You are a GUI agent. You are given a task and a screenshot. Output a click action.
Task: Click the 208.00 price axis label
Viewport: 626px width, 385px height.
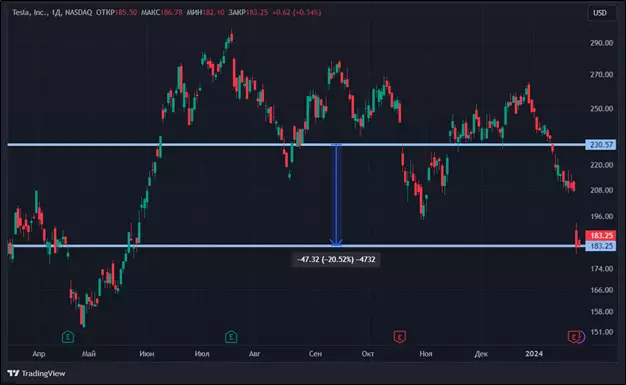pyautogui.click(x=602, y=191)
